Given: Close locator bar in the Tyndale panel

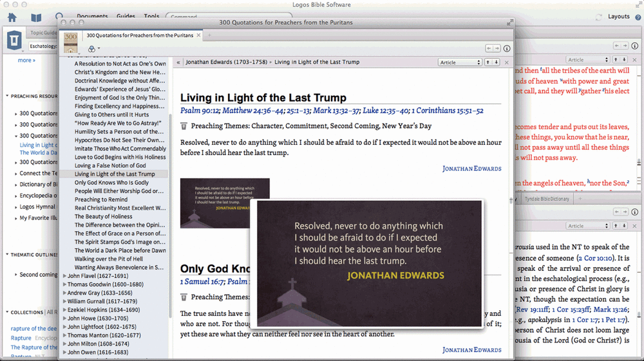Looking at the screenshot, I should [634, 226].
